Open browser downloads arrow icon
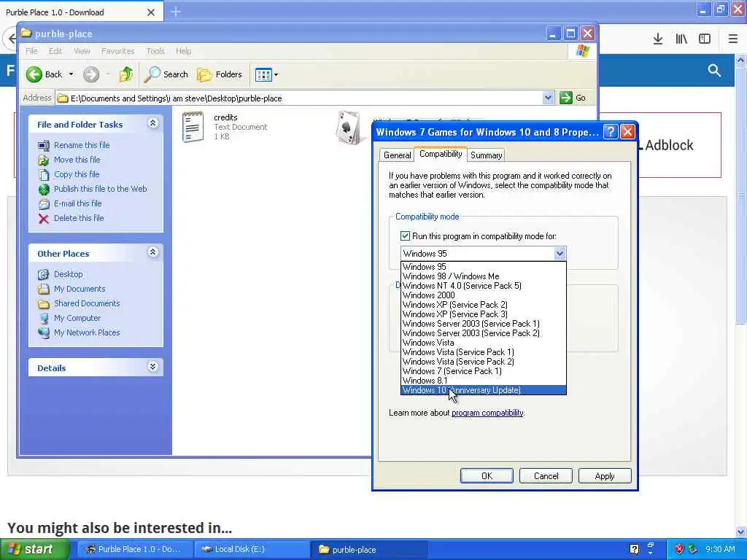The width and height of the screenshot is (747, 560). (x=658, y=39)
